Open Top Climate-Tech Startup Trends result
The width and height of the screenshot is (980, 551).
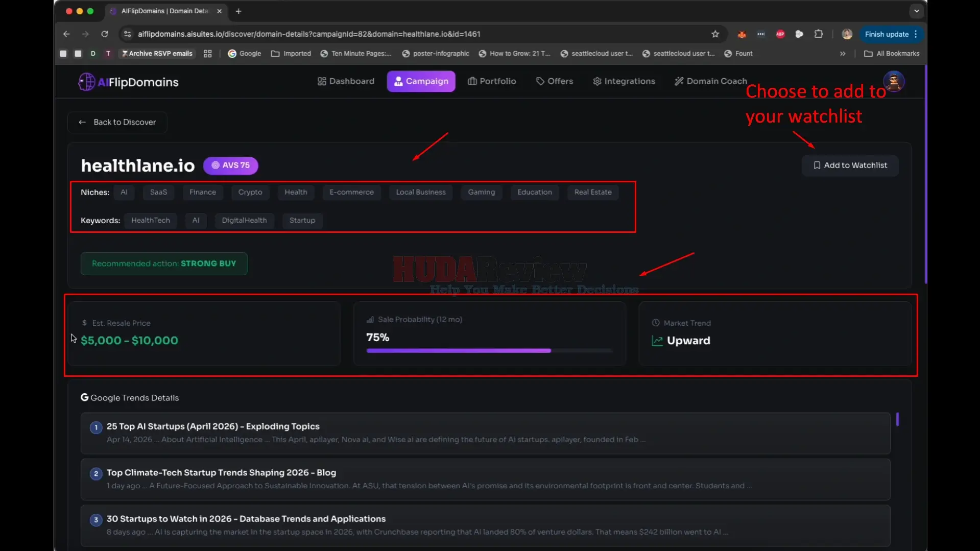pyautogui.click(x=485, y=479)
